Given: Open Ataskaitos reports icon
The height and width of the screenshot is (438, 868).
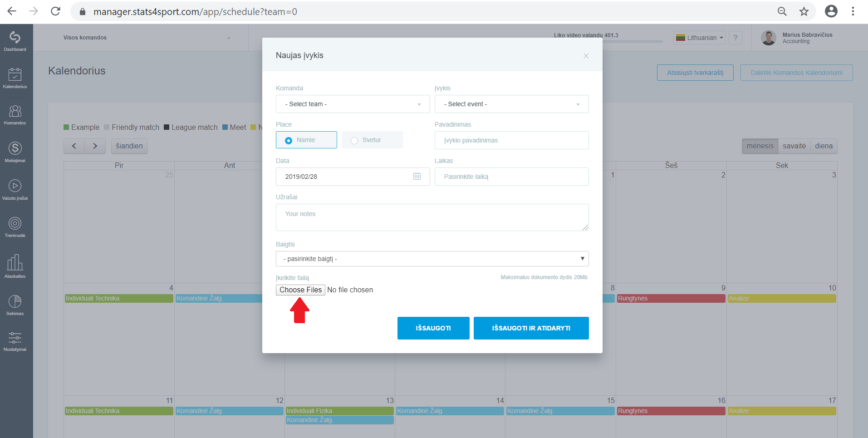Looking at the screenshot, I should (x=15, y=262).
